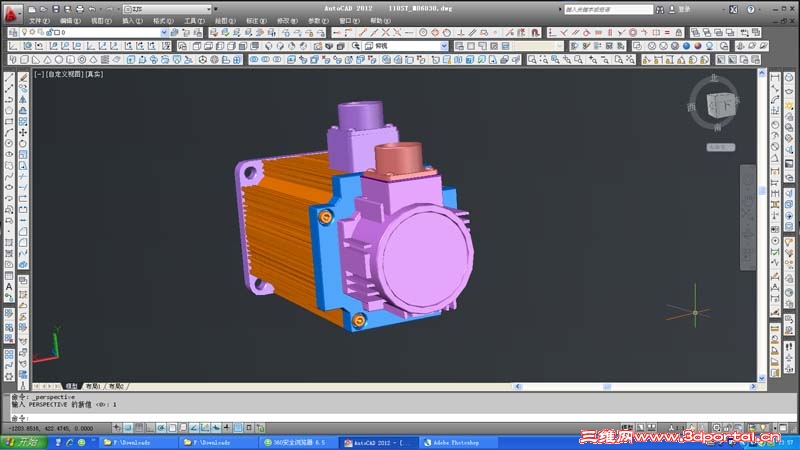This screenshot has height=450, width=800.
Task: Toggle the layer 0 lock icon
Action: click(x=49, y=32)
